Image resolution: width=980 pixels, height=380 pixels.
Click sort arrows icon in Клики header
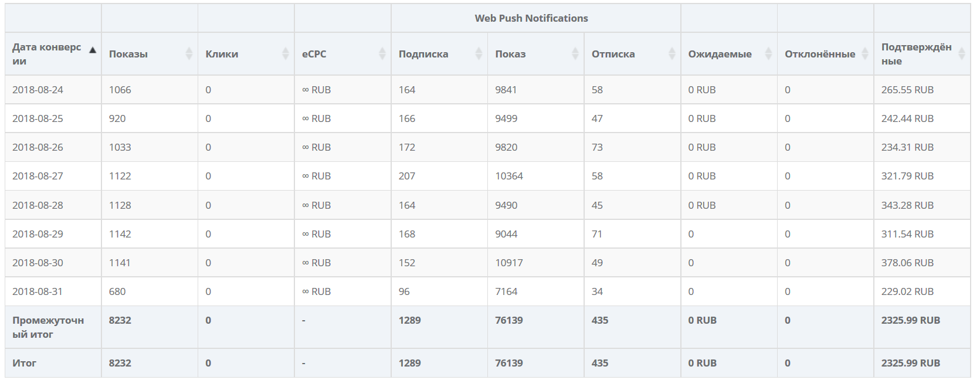point(286,54)
